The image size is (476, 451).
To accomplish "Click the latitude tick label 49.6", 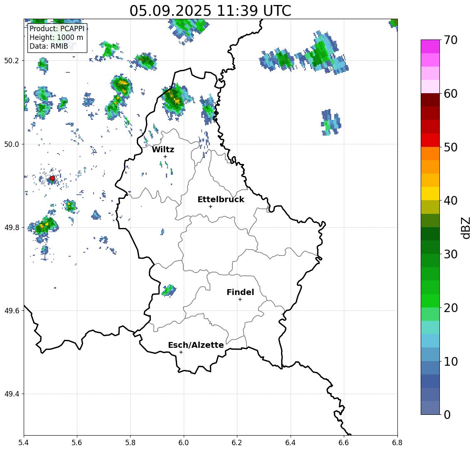I will 12,311.
